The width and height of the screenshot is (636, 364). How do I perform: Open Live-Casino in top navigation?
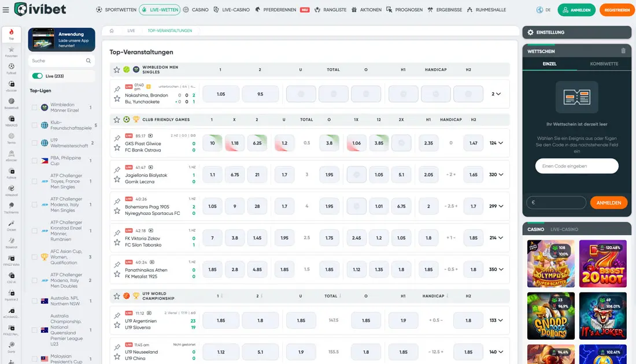pyautogui.click(x=232, y=10)
